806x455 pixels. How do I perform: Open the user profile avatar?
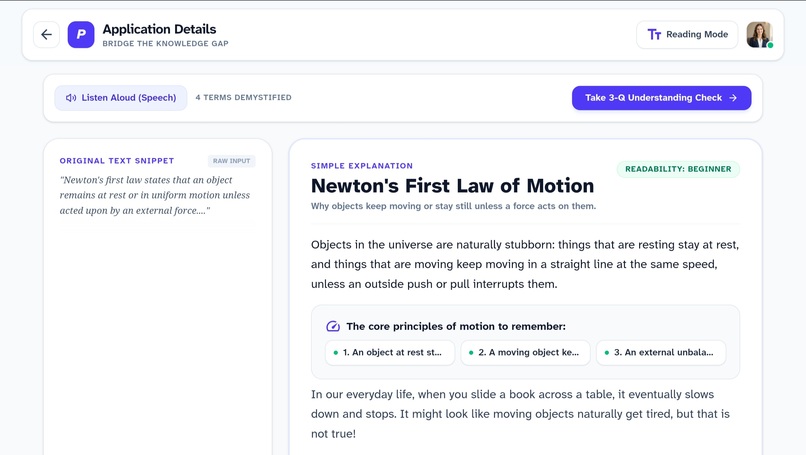(759, 34)
